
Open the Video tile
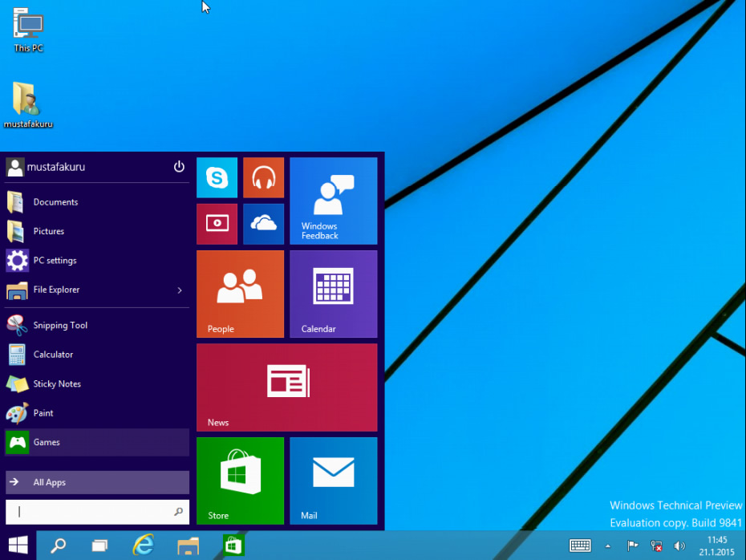click(x=217, y=224)
